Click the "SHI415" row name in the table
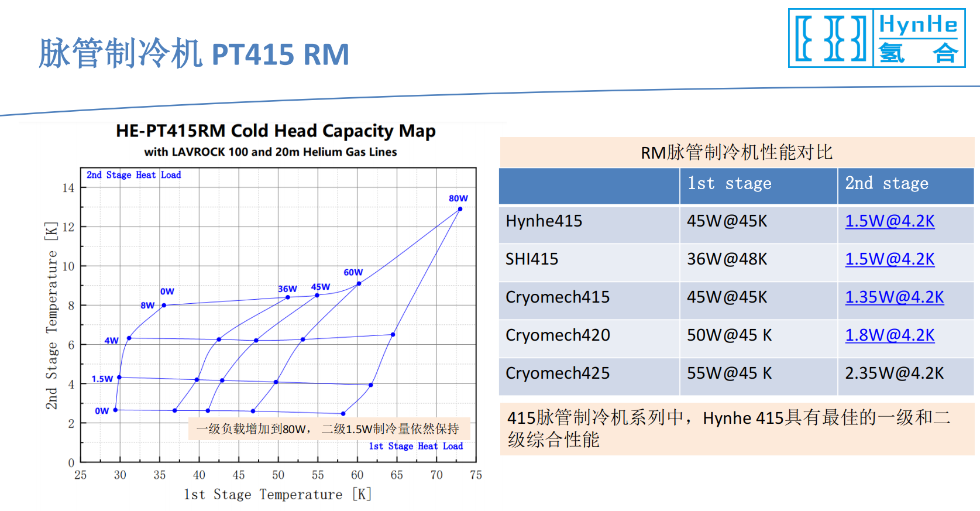Image resolution: width=980 pixels, height=511 pixels. [532, 259]
